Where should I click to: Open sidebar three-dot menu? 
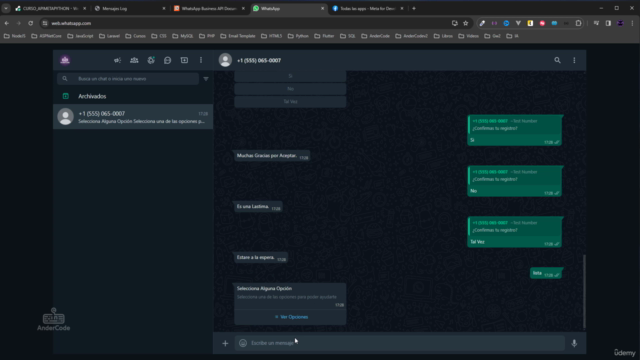(x=201, y=60)
